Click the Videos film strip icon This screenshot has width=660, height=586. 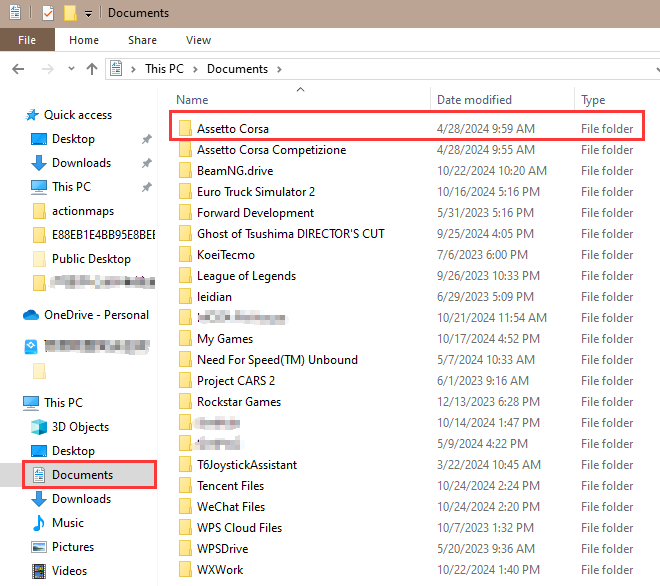(x=39, y=571)
